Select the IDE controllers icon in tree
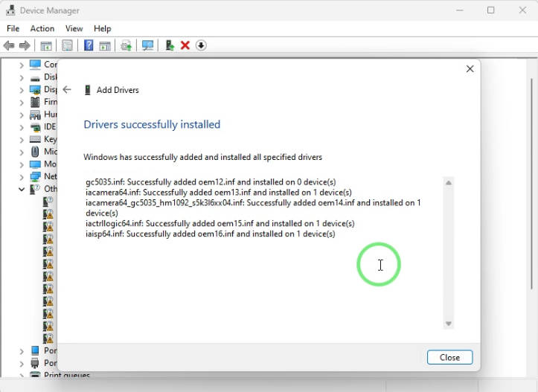538x392 pixels. click(35, 127)
